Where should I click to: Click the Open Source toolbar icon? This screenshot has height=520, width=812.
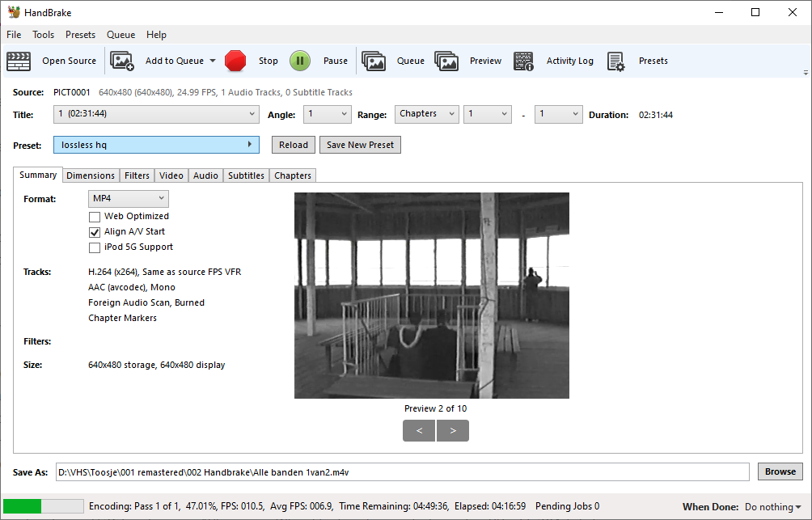19,61
